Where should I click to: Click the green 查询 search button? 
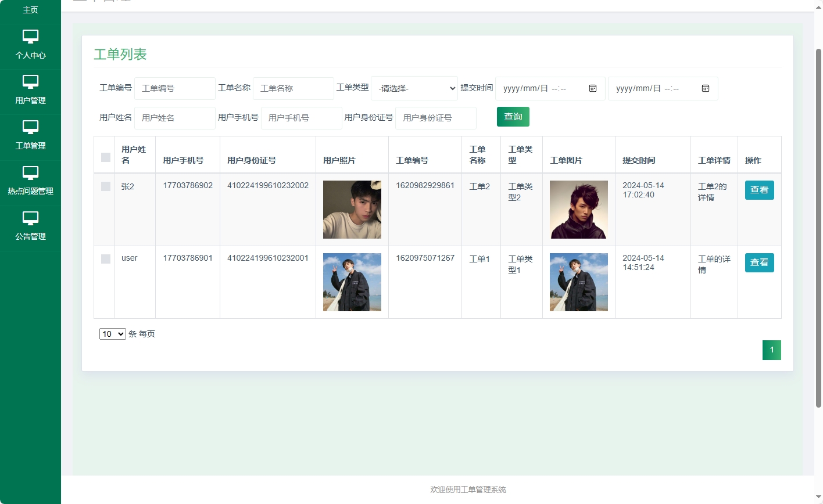click(513, 116)
